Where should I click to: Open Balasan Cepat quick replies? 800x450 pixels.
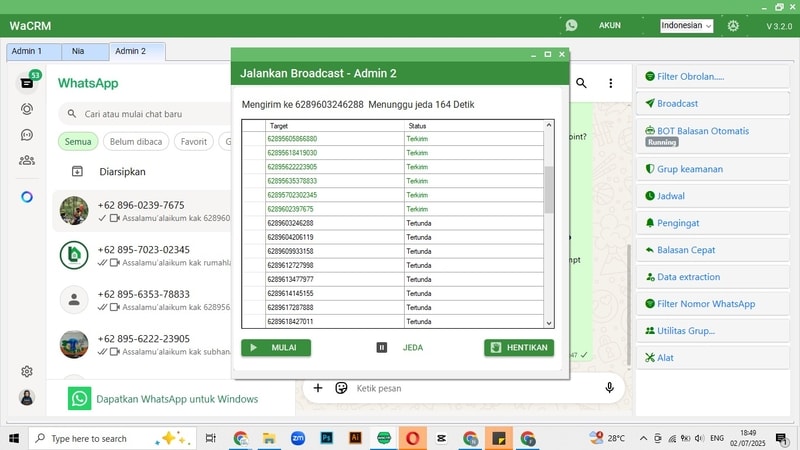pyautogui.click(x=713, y=250)
